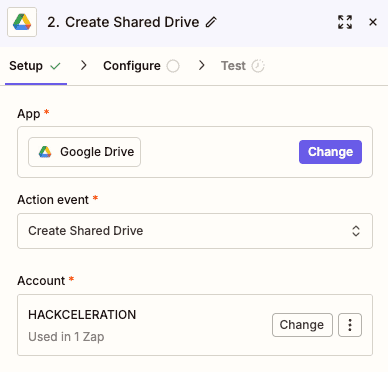This screenshot has width=388, height=372.
Task: Open the Action event dropdown
Action: coord(195,231)
